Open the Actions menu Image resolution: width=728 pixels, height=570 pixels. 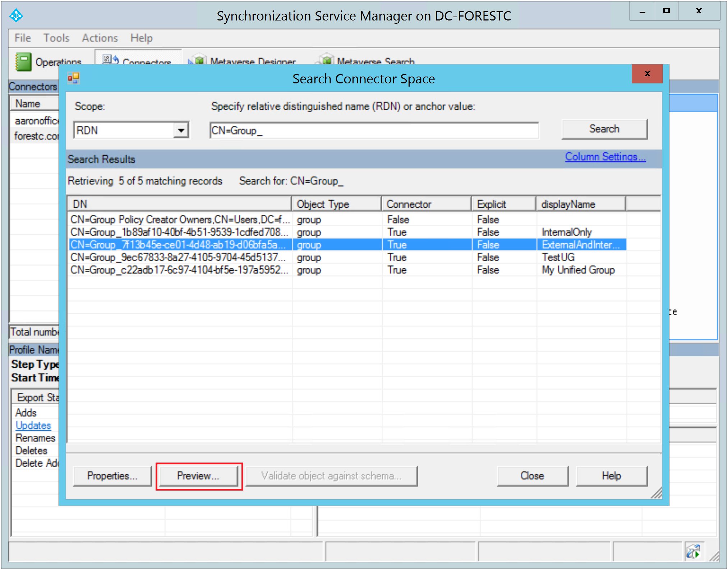pyautogui.click(x=100, y=38)
